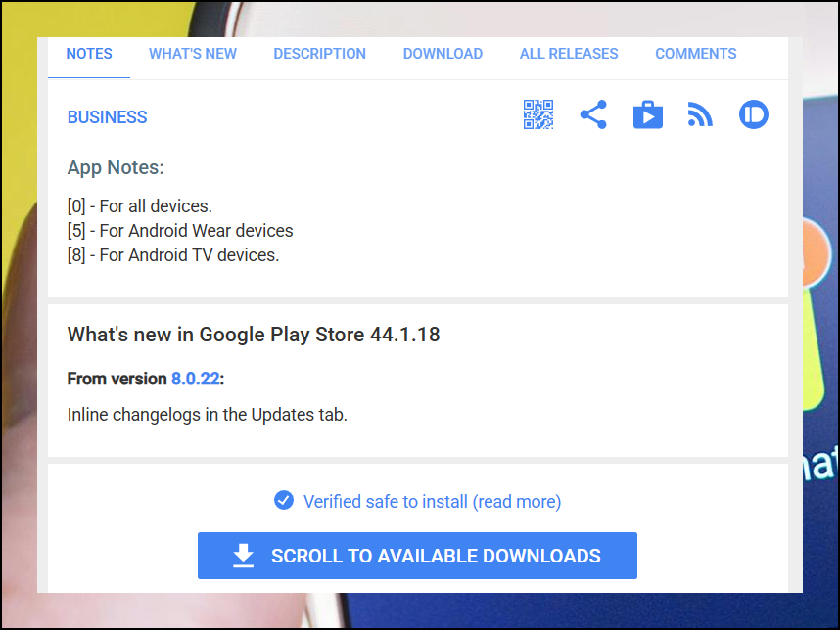Open the Business category link

107,117
